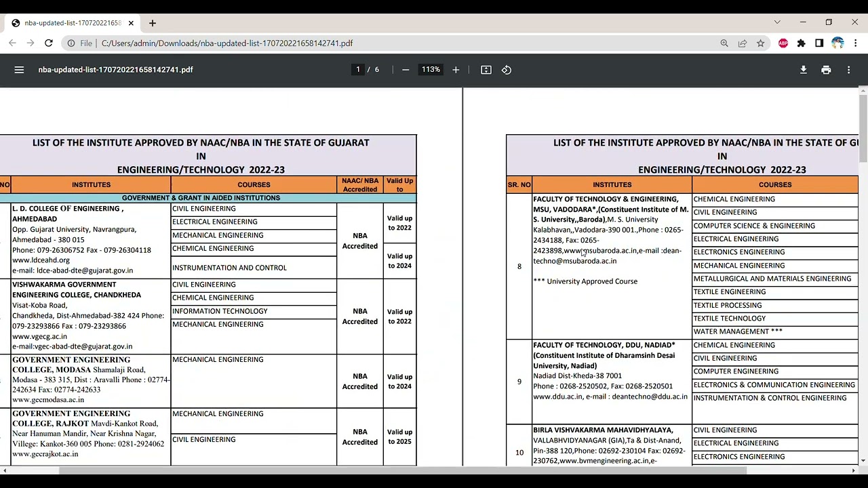Click the Valid up to 2025 cell
This screenshot has width=868, height=488.
[x=399, y=436]
